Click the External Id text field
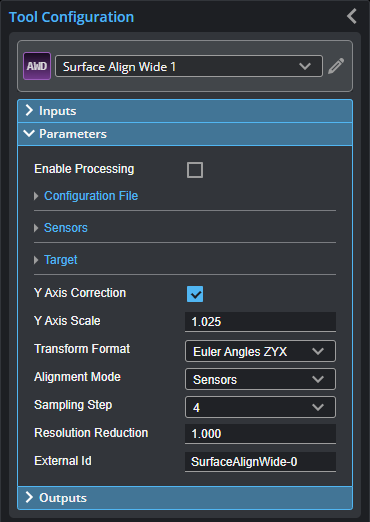 [260, 462]
